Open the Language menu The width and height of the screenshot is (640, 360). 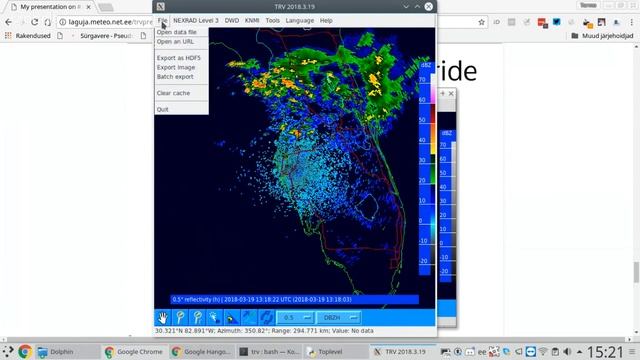click(x=300, y=20)
